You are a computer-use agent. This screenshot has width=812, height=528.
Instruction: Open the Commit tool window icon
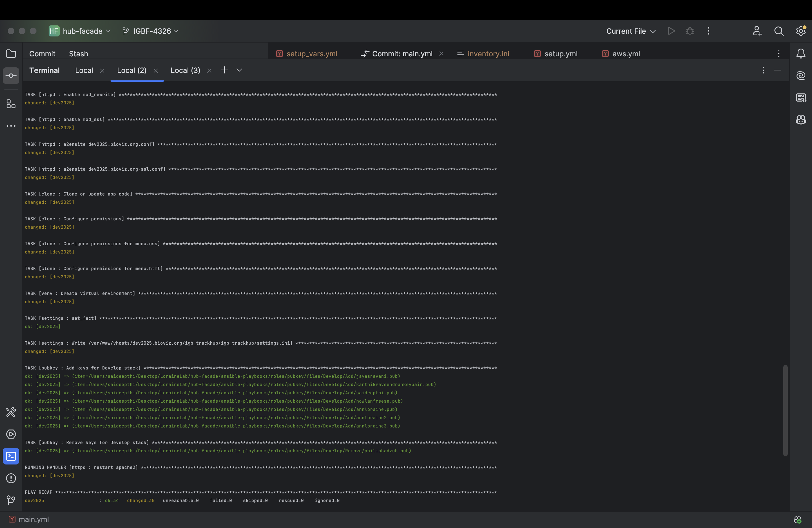pos(11,76)
